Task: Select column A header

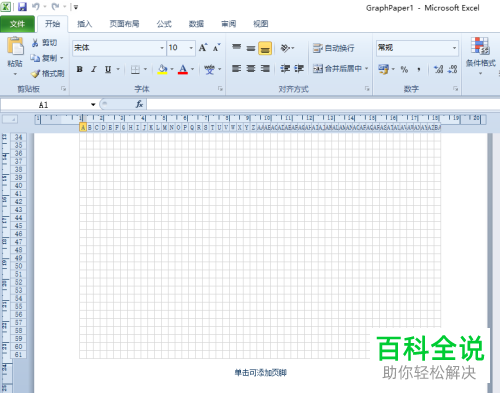Action: (x=83, y=127)
